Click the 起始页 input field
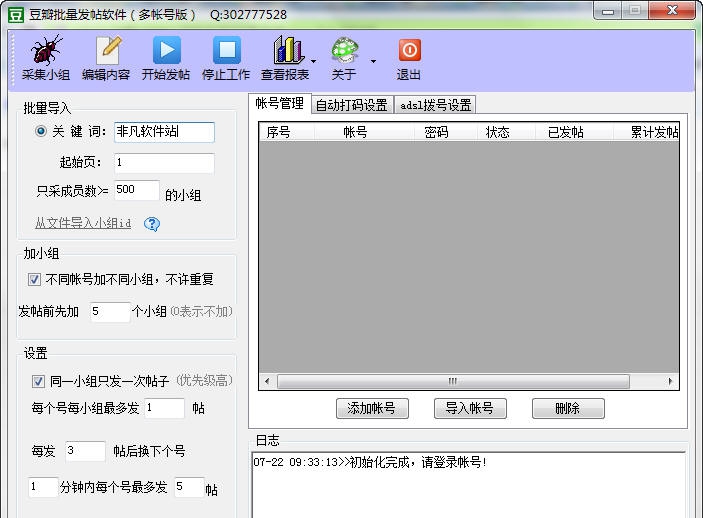This screenshot has width=703, height=518. pos(164,163)
